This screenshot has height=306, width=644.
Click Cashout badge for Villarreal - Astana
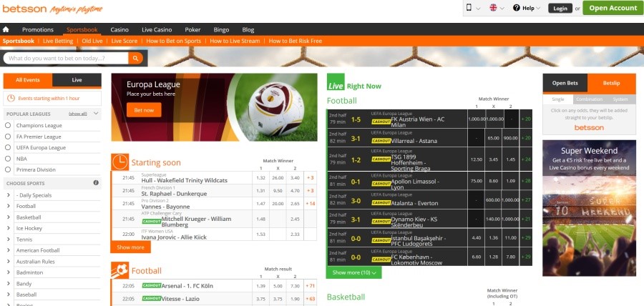click(x=381, y=141)
